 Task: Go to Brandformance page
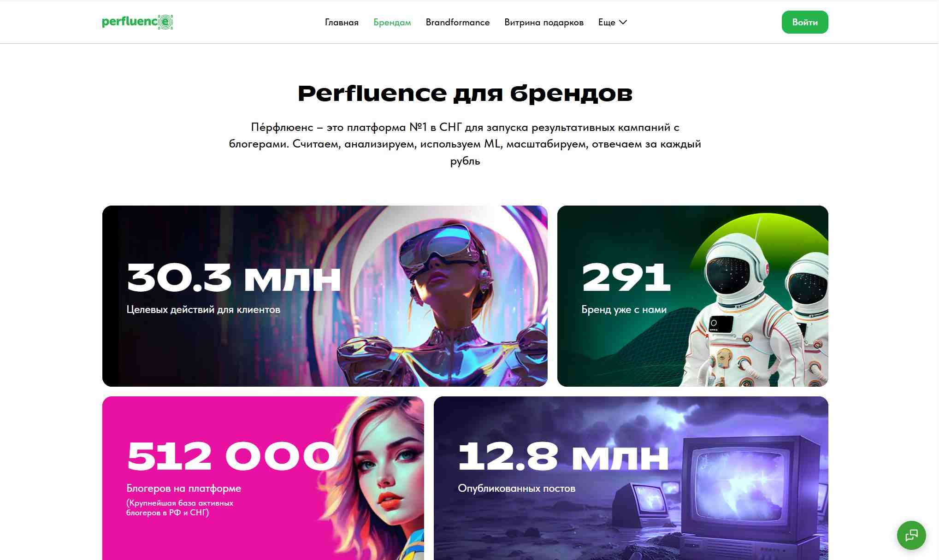pos(458,22)
